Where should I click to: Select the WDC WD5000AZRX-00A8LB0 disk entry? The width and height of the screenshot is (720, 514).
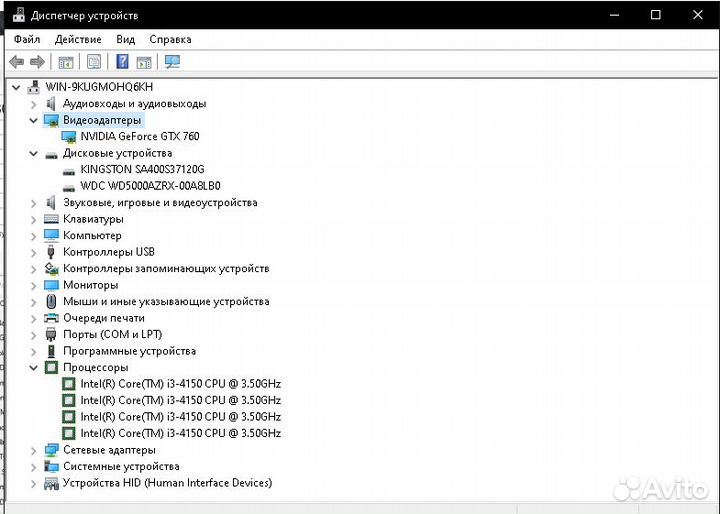(x=150, y=186)
